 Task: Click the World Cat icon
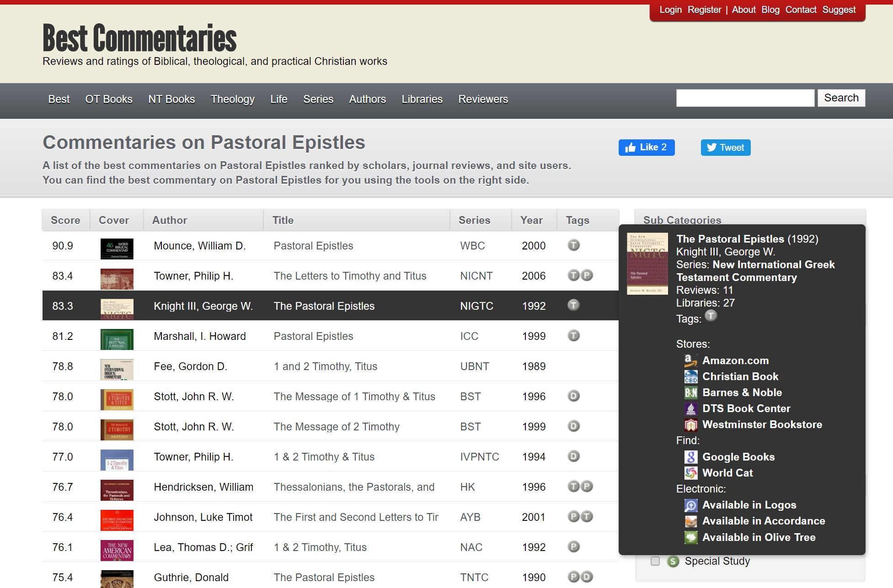(x=690, y=473)
